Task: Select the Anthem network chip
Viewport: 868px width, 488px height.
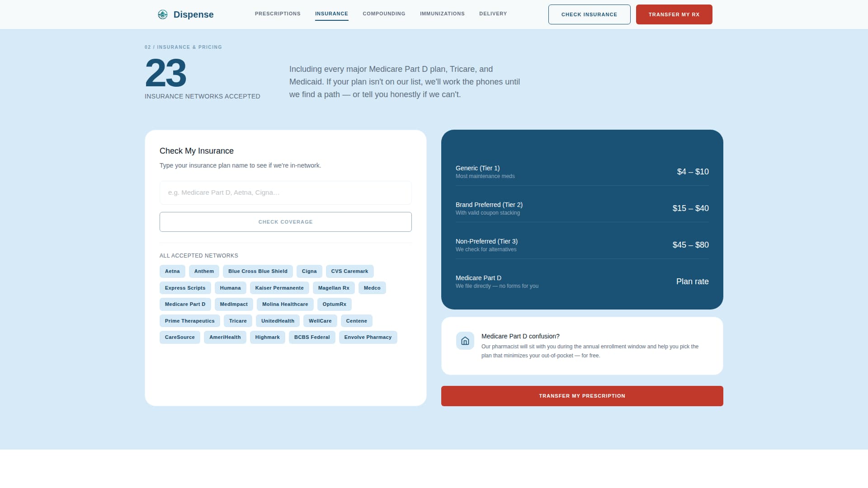Action: click(204, 271)
